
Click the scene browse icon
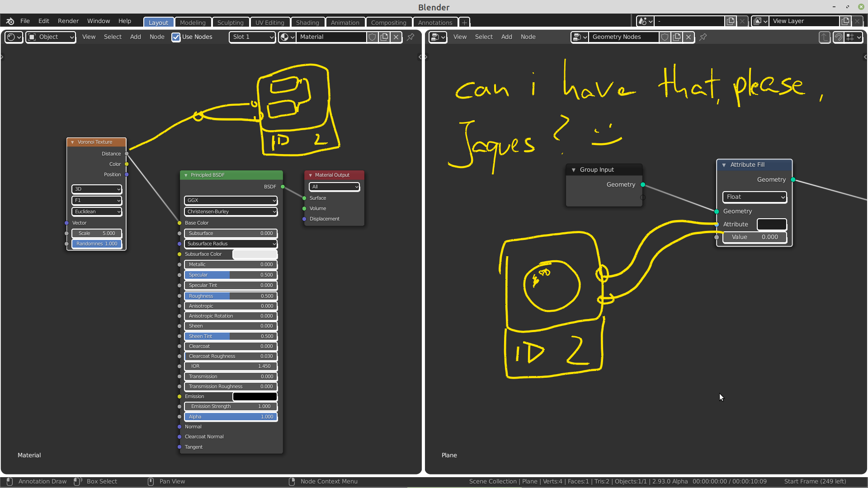pyautogui.click(x=645, y=21)
